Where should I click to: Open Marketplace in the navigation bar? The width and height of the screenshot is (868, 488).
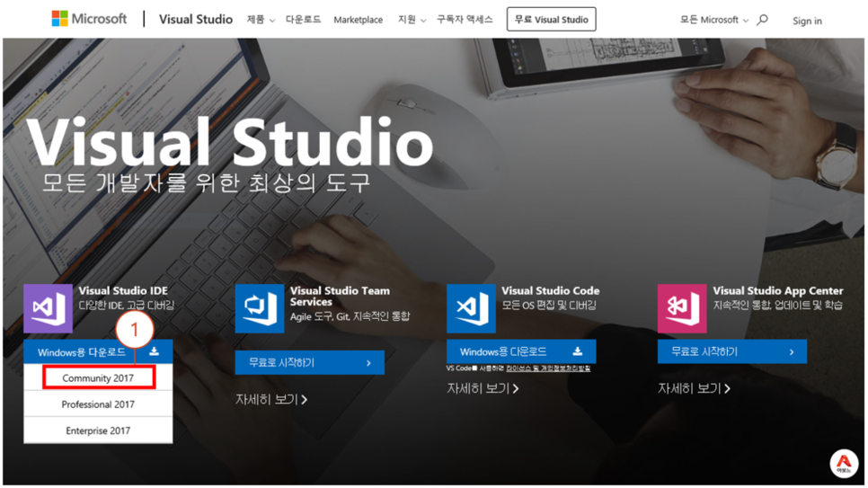(359, 20)
